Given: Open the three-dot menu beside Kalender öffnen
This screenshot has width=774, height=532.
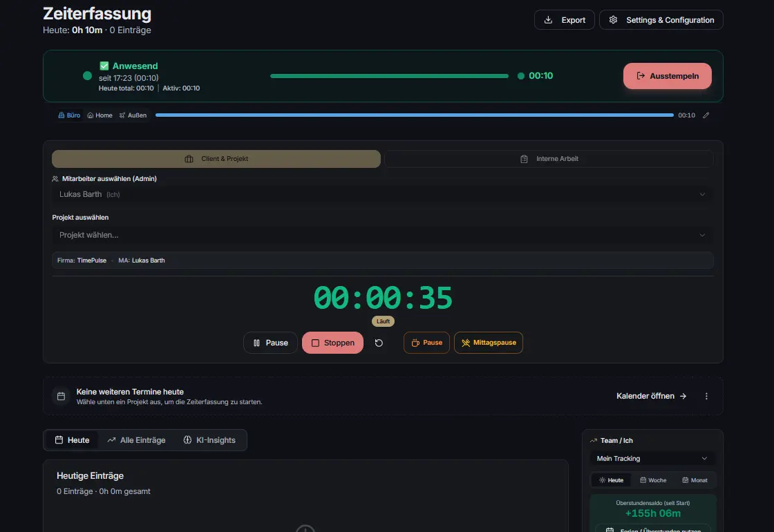Looking at the screenshot, I should (706, 396).
